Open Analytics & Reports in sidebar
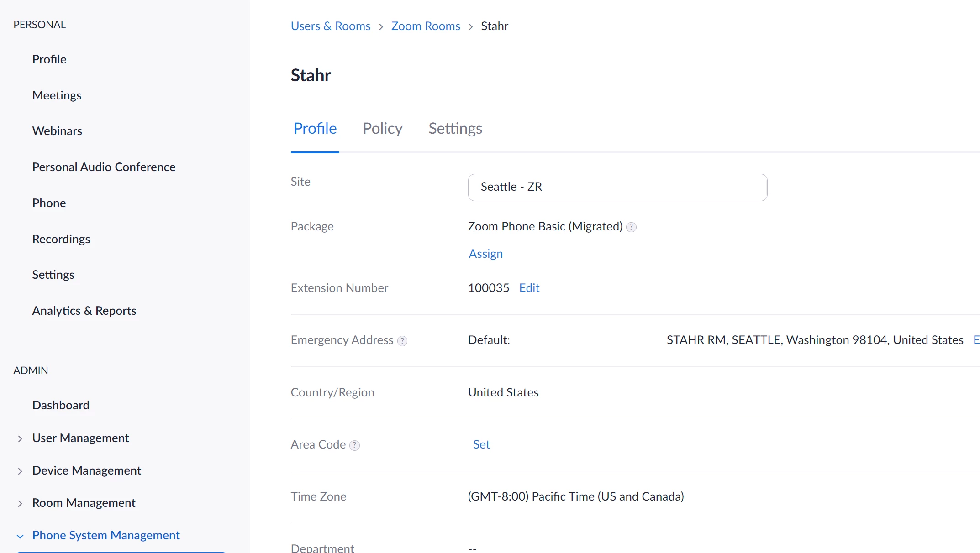The height and width of the screenshot is (553, 980). click(x=84, y=311)
